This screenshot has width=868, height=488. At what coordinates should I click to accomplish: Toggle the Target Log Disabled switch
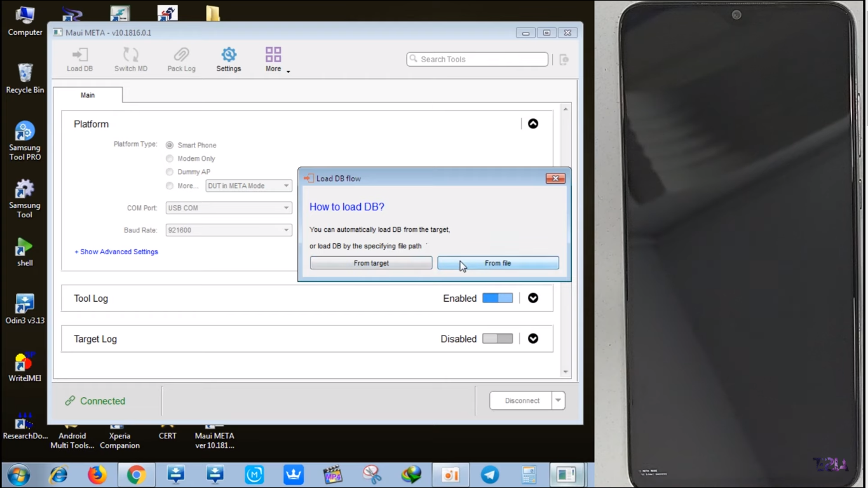pyautogui.click(x=498, y=339)
